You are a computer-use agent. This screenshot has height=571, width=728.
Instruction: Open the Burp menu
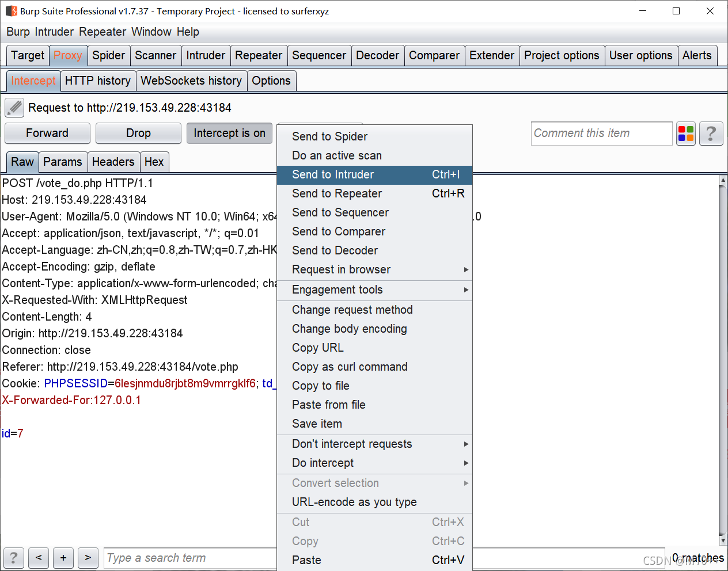pyautogui.click(x=18, y=32)
